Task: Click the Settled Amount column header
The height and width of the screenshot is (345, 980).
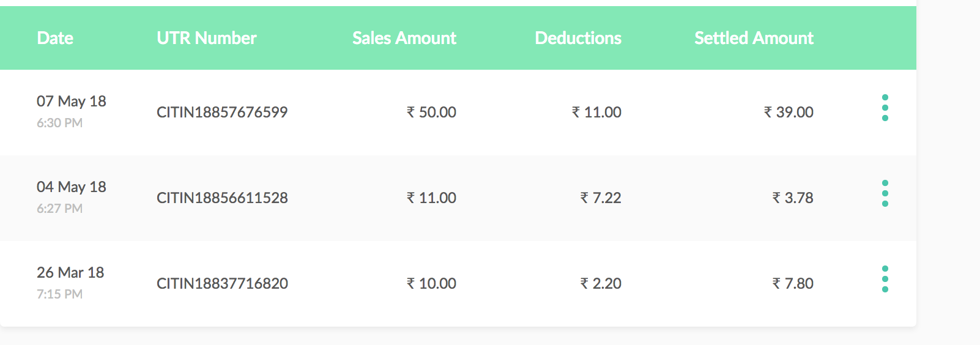Action: click(754, 38)
